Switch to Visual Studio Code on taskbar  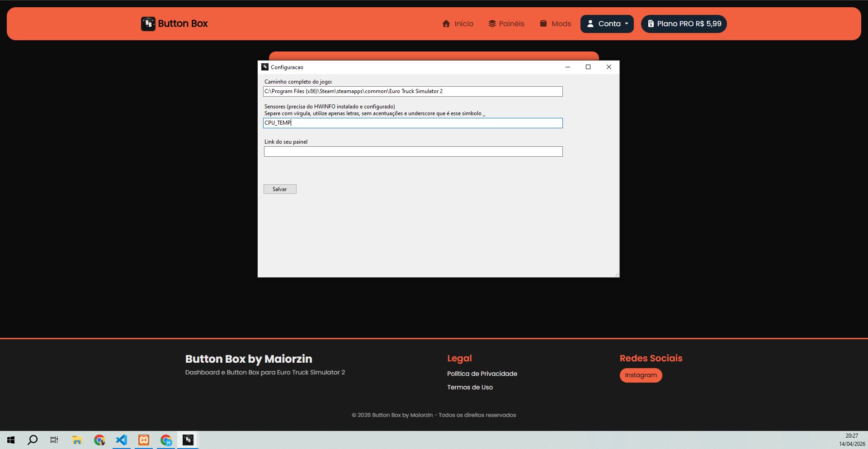point(122,440)
